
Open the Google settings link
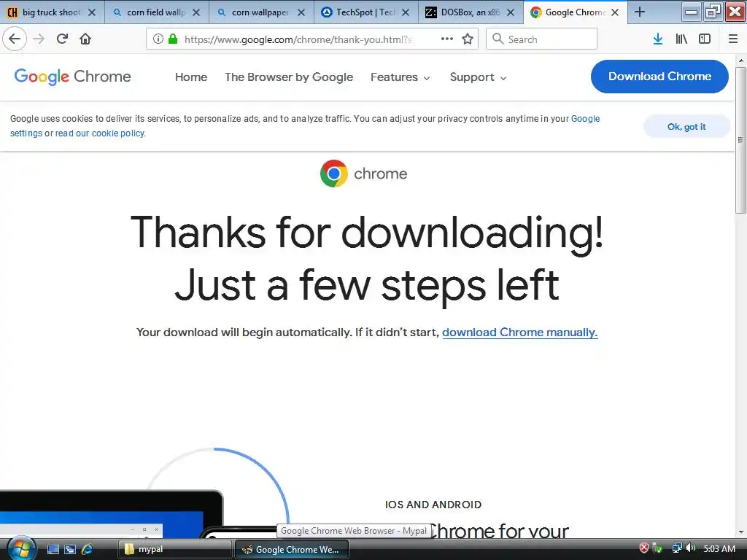pyautogui.click(x=585, y=119)
